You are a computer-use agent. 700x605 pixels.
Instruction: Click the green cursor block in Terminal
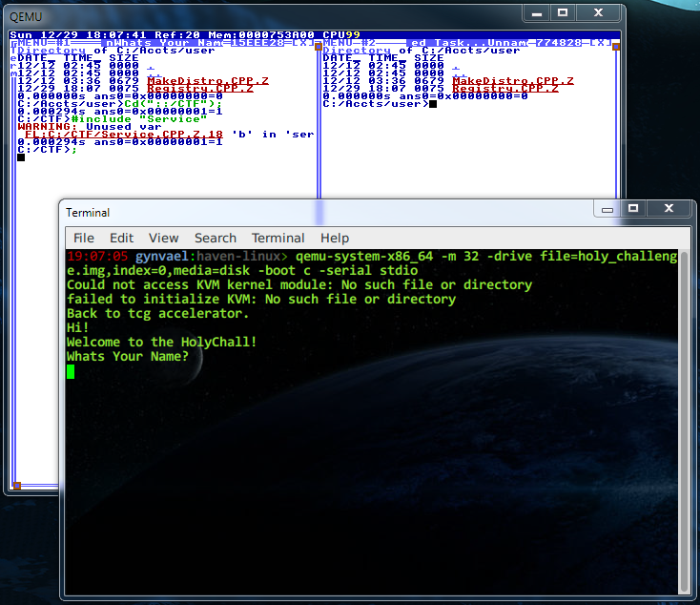click(71, 372)
